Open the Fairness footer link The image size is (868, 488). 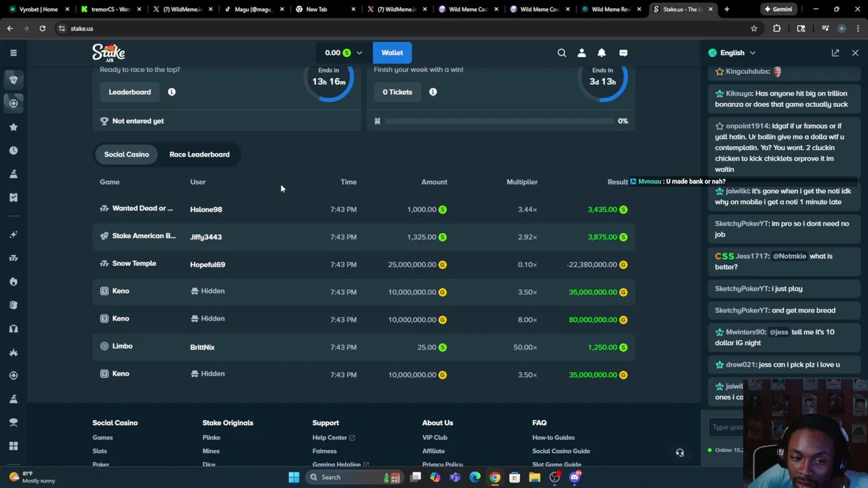pos(324,451)
